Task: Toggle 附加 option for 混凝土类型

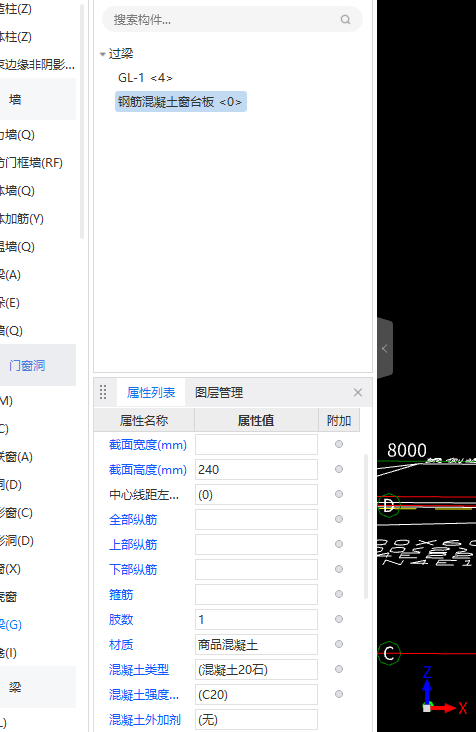Action: tap(339, 669)
